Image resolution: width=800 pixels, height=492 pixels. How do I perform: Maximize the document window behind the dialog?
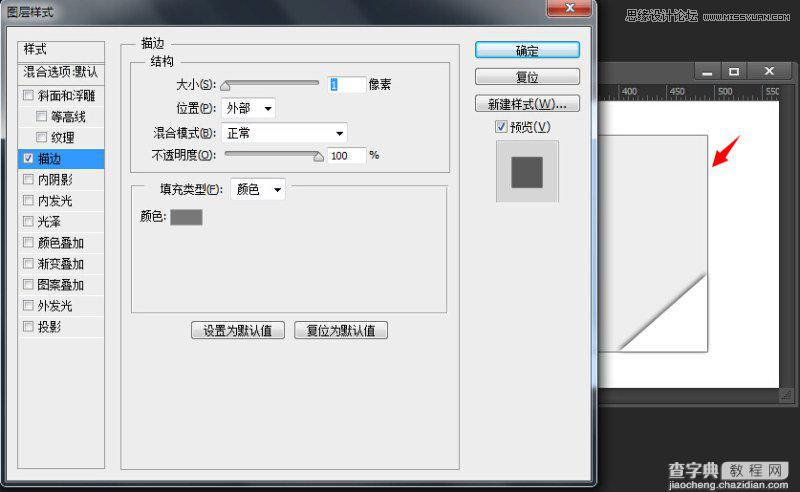(734, 72)
